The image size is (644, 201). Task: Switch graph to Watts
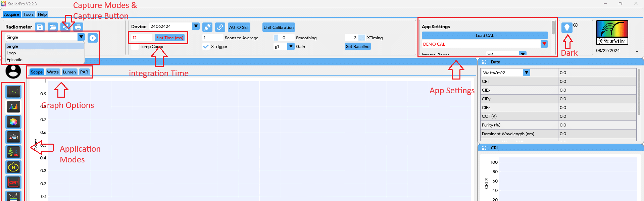53,72
